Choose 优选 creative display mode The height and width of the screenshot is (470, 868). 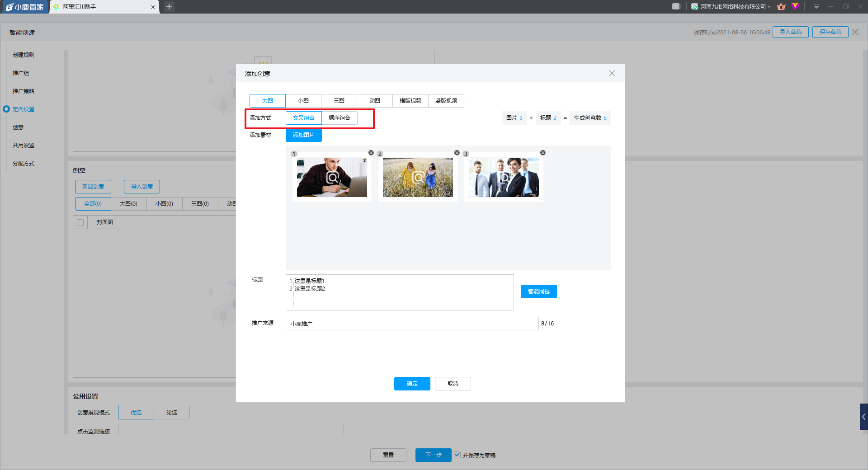tap(136, 413)
